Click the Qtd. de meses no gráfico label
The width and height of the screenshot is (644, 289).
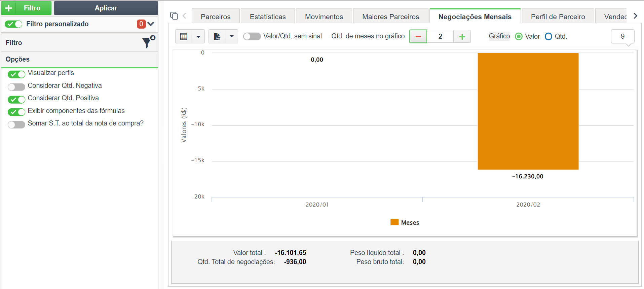[368, 36]
